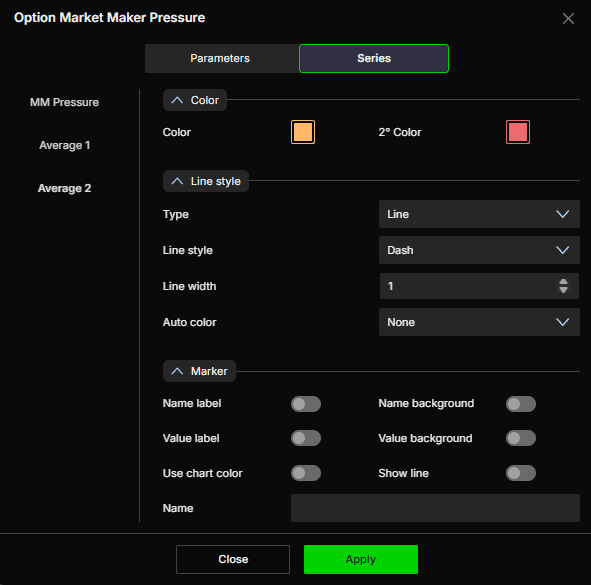Select MM Pressure series
Image resolution: width=591 pixels, height=585 pixels.
point(64,102)
